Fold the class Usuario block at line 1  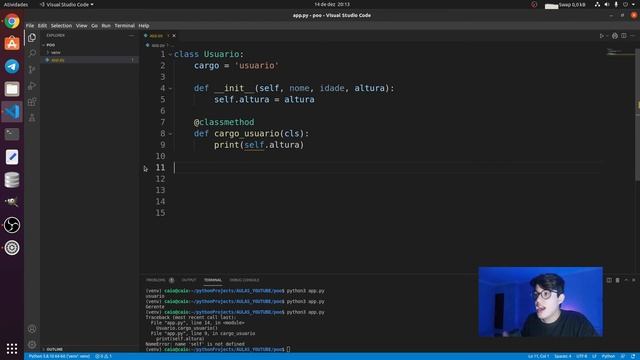pos(170,54)
